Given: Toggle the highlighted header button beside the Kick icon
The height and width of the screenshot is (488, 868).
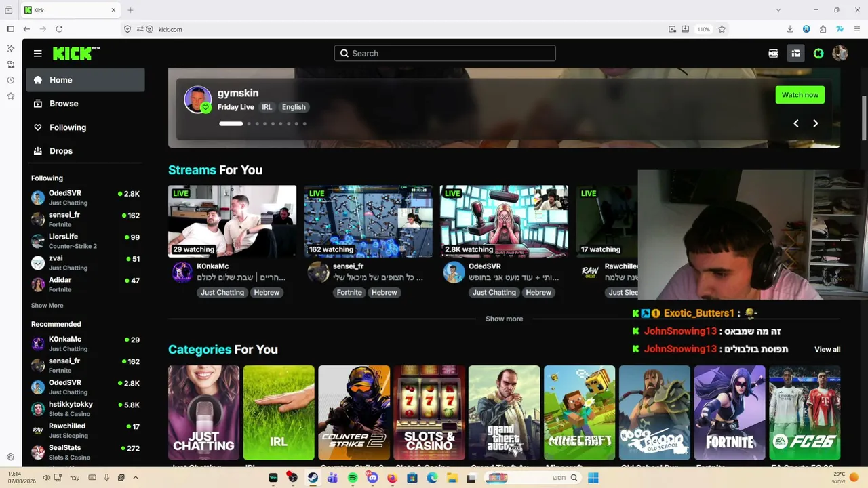Looking at the screenshot, I should pyautogui.click(x=795, y=54).
